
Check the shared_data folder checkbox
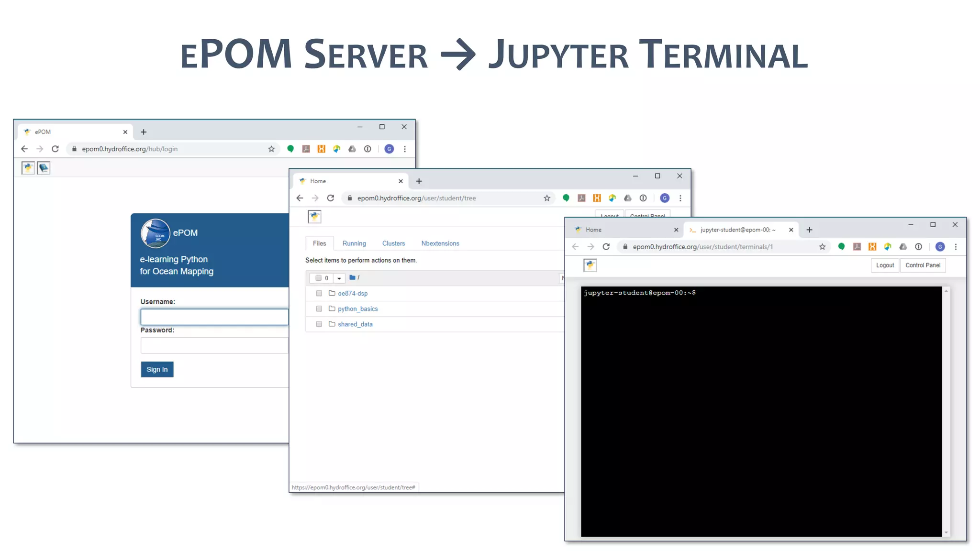coord(319,324)
